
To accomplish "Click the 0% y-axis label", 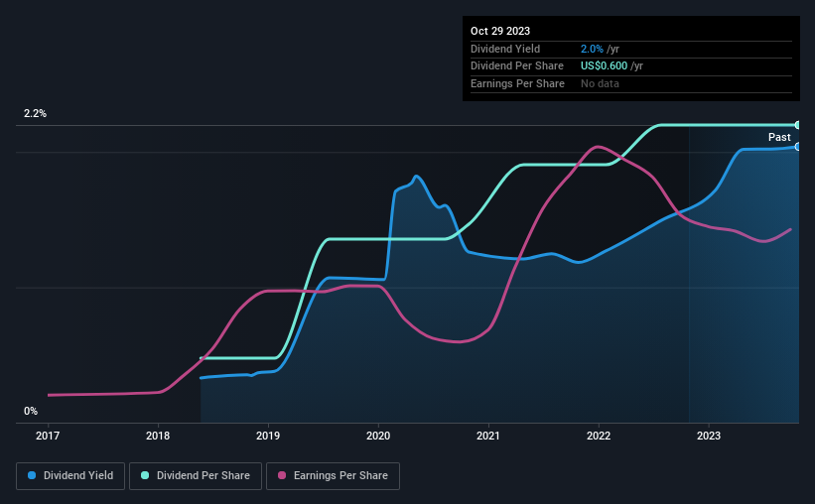I will tap(31, 411).
